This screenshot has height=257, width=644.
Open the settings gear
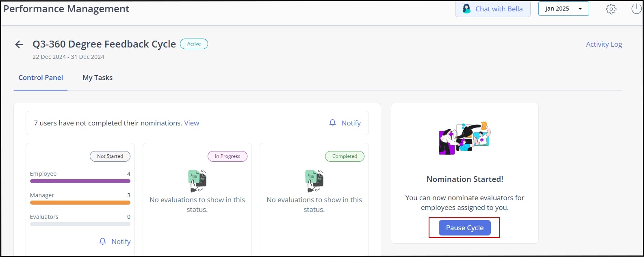coord(611,9)
